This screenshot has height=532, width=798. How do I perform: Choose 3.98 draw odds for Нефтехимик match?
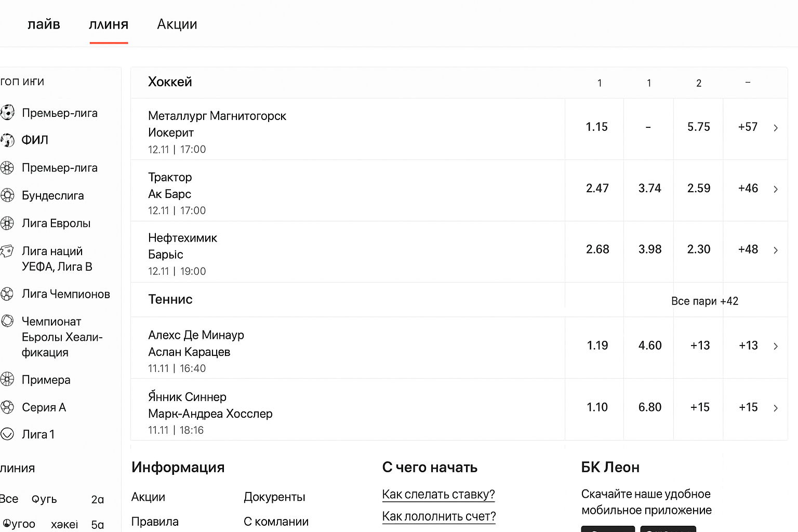coord(649,250)
